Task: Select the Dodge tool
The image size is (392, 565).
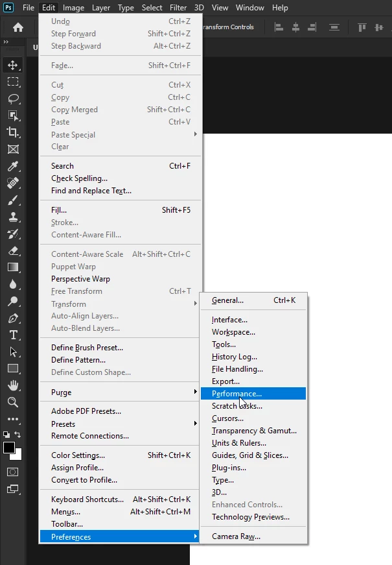Action: [x=13, y=301]
